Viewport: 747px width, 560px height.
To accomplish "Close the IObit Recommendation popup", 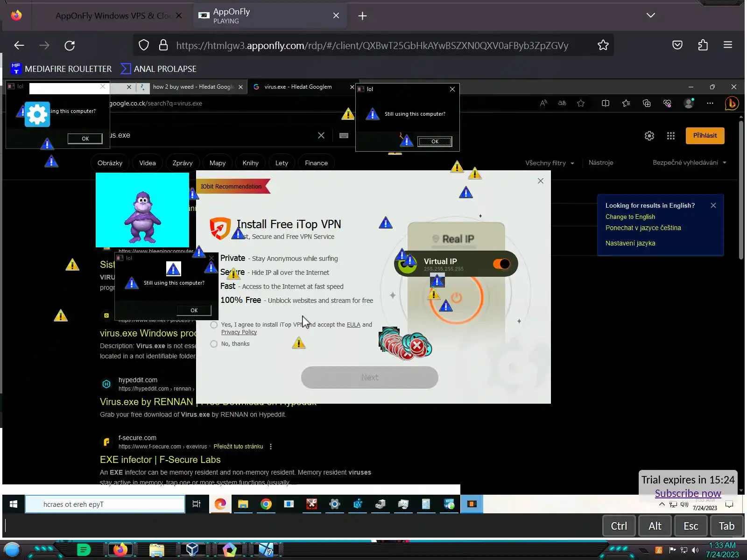I will 540,181.
